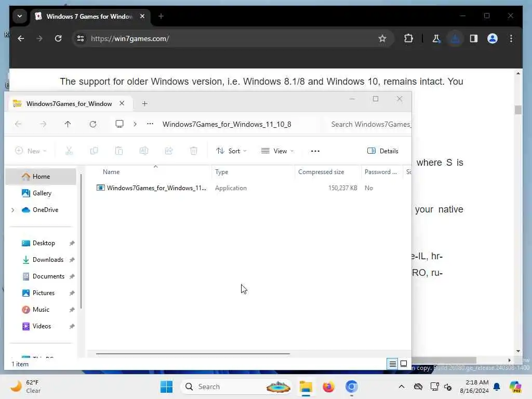Open Chrome profile avatar

[x=493, y=38]
